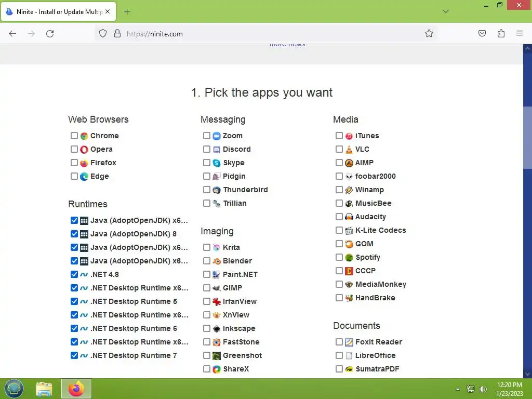Click the Blender icon

217,261
